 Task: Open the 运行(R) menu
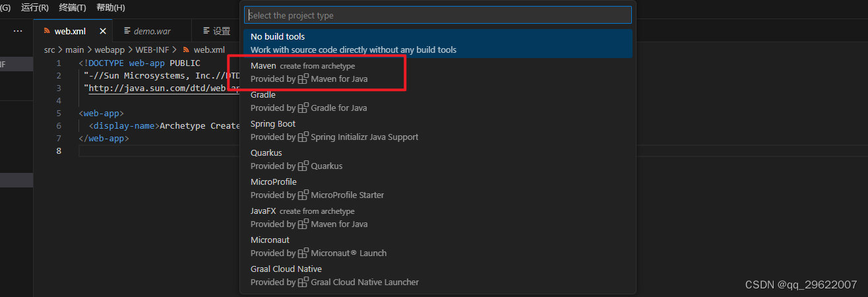[35, 8]
